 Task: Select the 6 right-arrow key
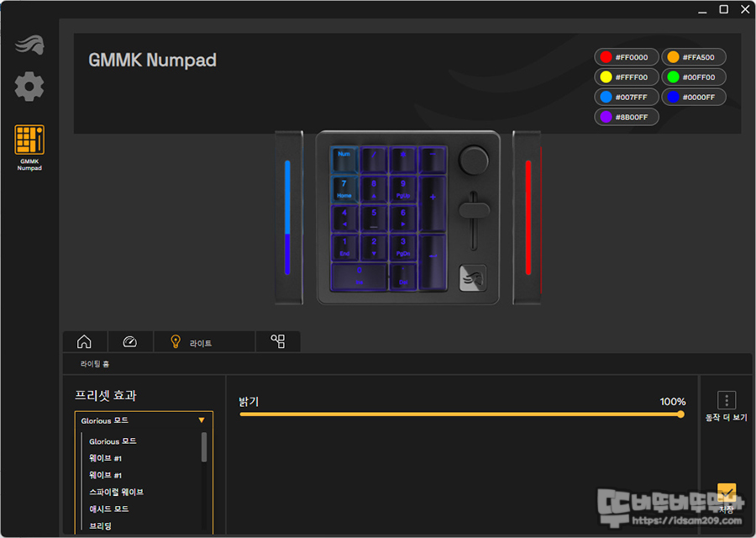tap(403, 218)
